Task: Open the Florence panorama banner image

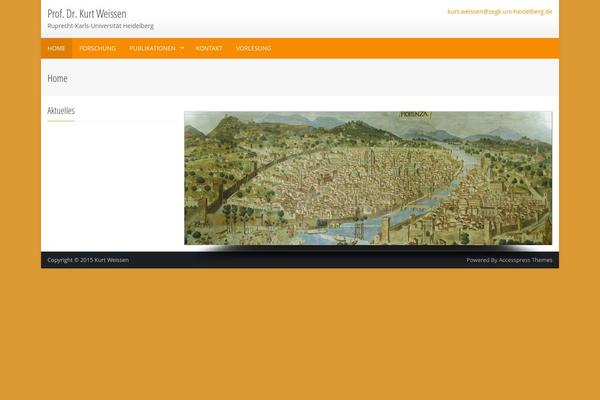Action: (368, 178)
